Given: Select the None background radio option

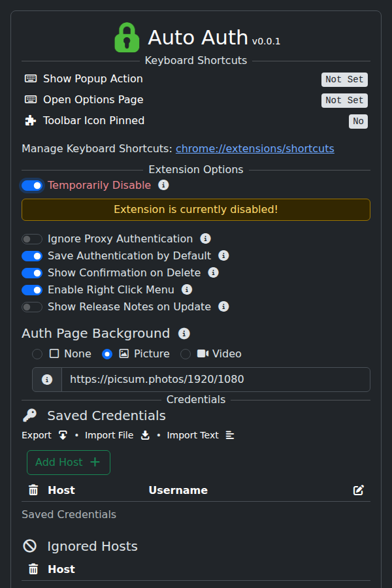Looking at the screenshot, I should (37, 354).
